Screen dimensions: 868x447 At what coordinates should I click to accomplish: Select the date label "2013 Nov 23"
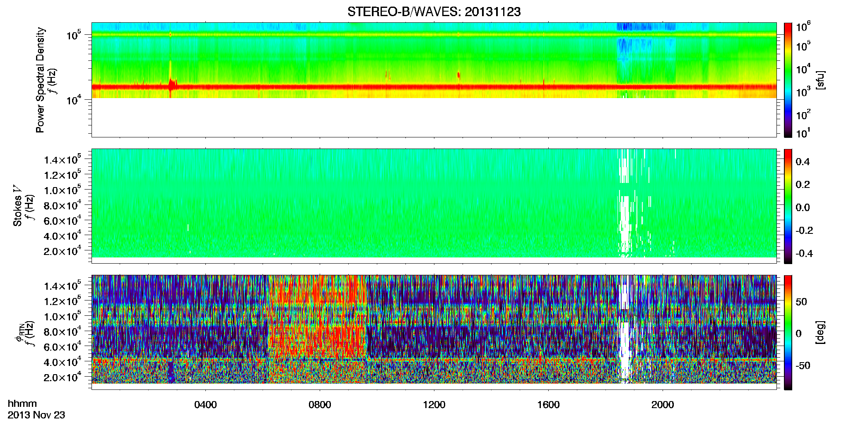(36, 415)
